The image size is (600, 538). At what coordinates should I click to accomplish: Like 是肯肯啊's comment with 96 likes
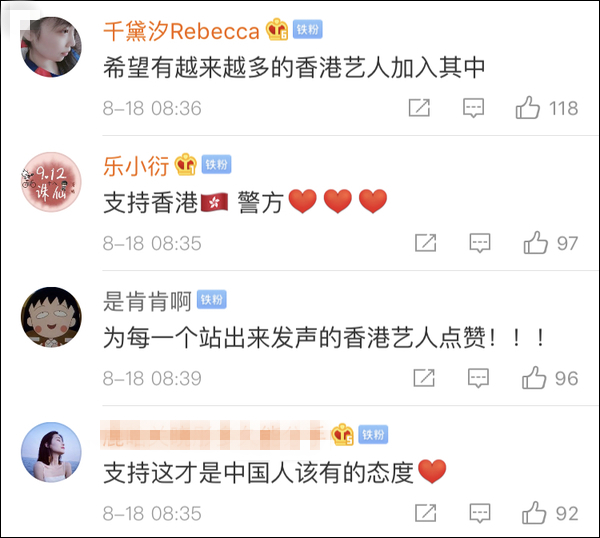(534, 378)
